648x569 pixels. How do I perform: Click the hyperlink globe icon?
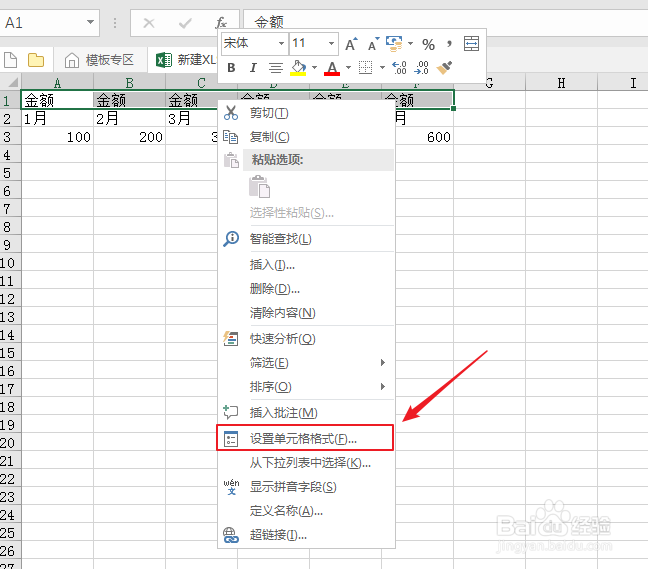pyautogui.click(x=231, y=535)
